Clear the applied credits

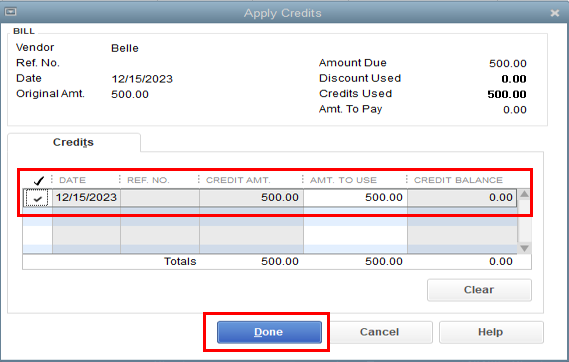pyautogui.click(x=479, y=290)
